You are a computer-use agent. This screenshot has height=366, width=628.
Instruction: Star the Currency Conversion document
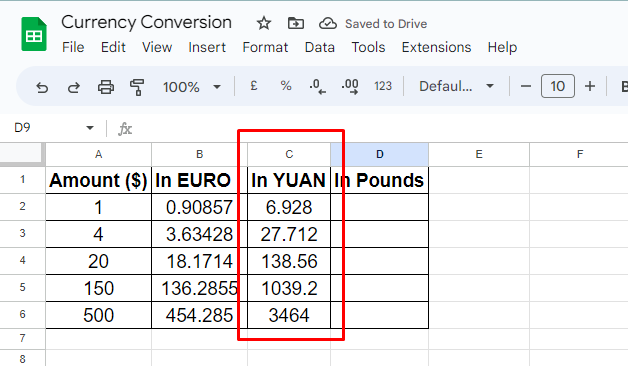[x=264, y=23]
